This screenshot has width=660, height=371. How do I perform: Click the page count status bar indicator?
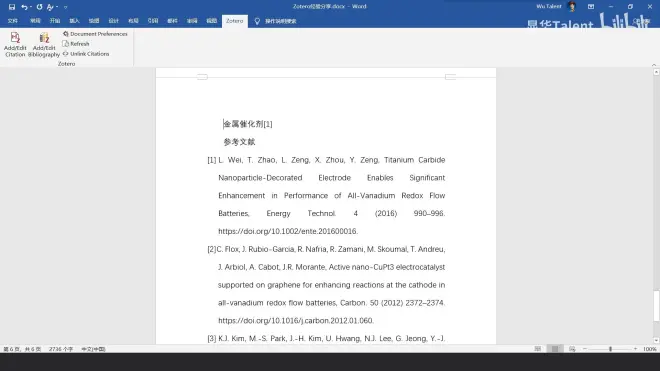22,349
